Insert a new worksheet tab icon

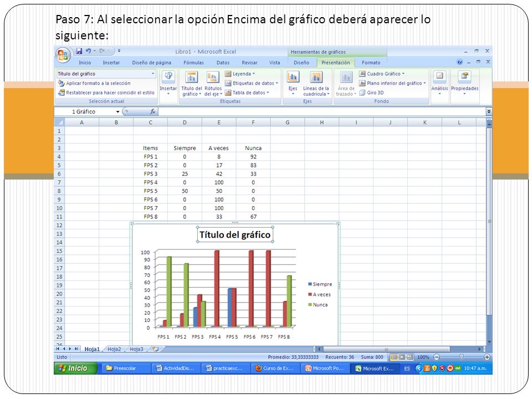(x=155, y=349)
